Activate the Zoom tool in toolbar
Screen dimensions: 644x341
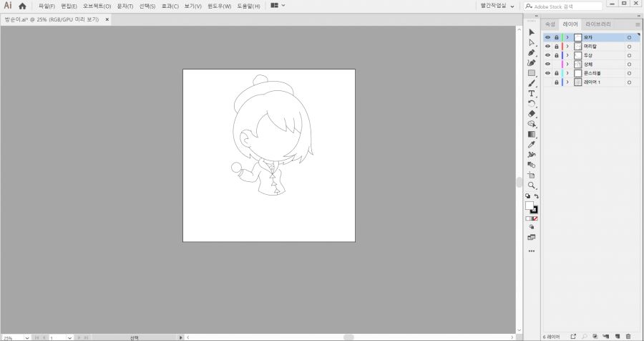click(x=531, y=185)
